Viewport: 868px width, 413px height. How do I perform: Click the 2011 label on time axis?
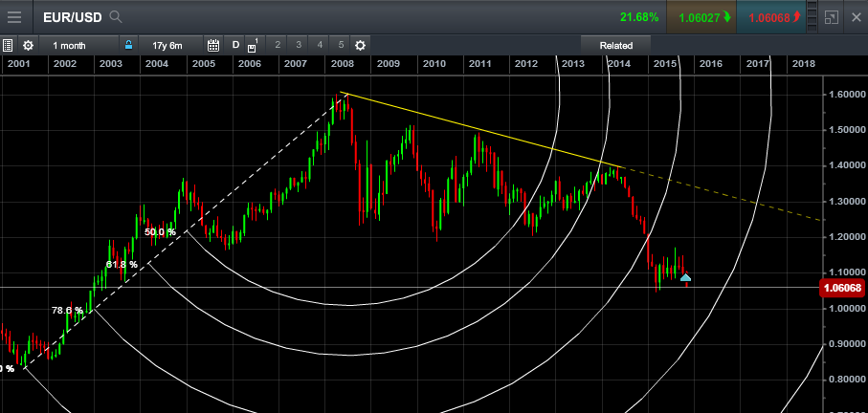click(480, 64)
